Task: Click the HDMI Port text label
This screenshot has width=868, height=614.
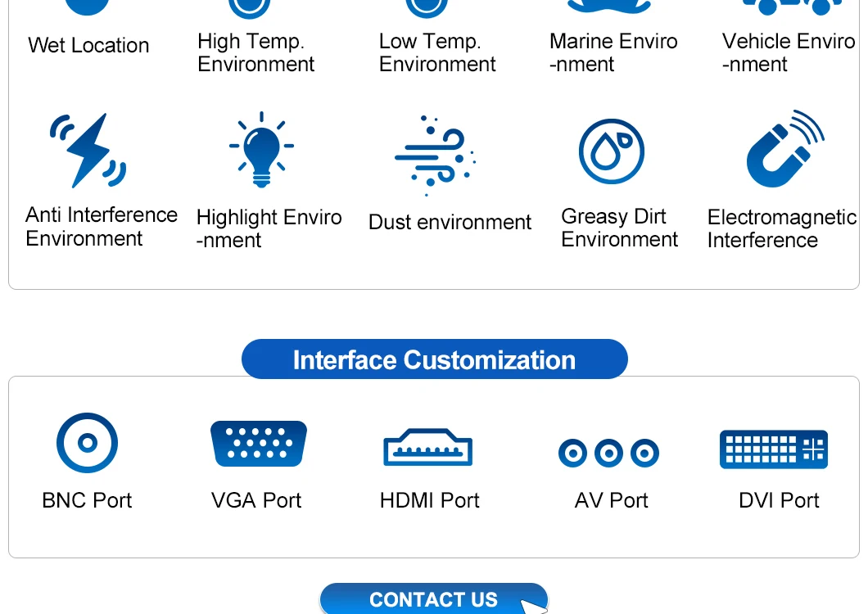Action: point(429,500)
